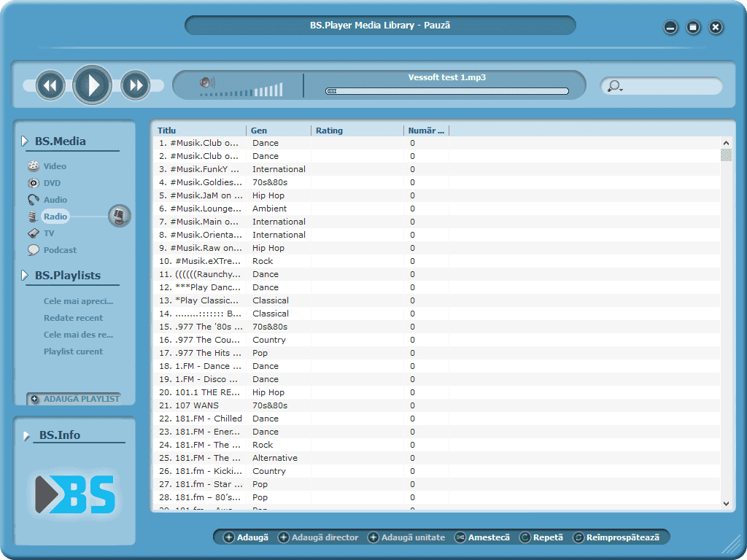Click the Adaugă button
This screenshot has height=560, width=747.
247,537
